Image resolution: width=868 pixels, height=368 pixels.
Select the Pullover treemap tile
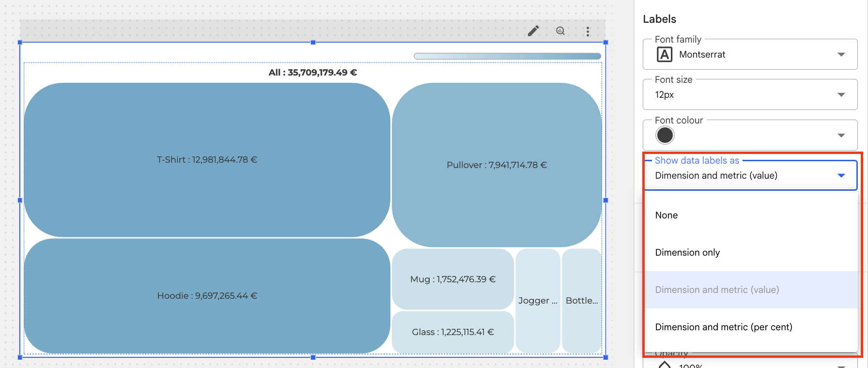pyautogui.click(x=496, y=165)
